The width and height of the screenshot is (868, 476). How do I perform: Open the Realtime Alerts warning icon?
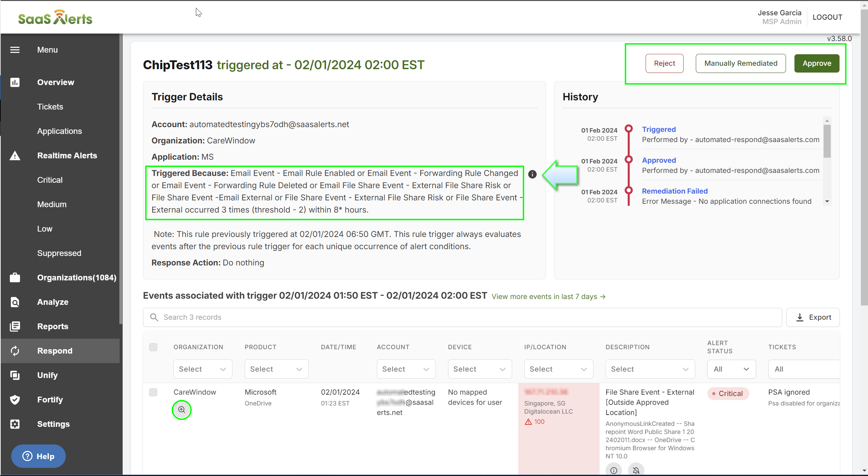tap(15, 156)
